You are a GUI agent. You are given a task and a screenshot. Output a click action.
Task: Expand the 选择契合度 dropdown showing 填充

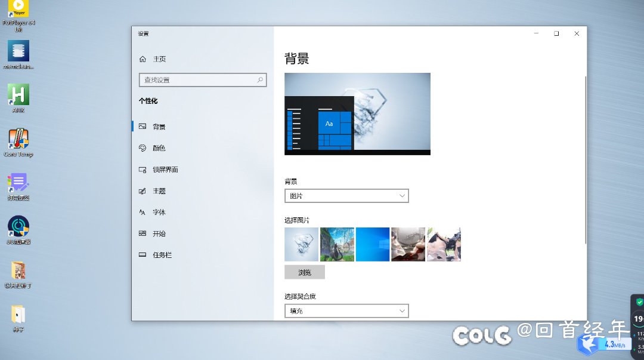346,311
